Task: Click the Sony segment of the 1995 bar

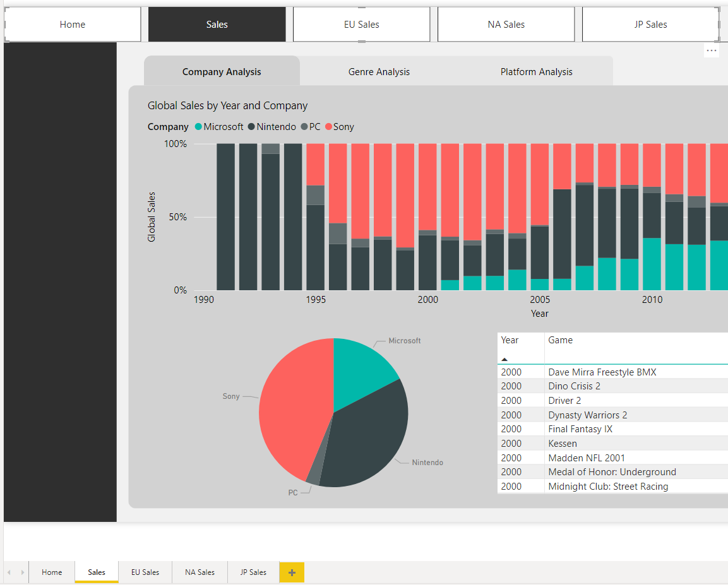Action: [315, 164]
